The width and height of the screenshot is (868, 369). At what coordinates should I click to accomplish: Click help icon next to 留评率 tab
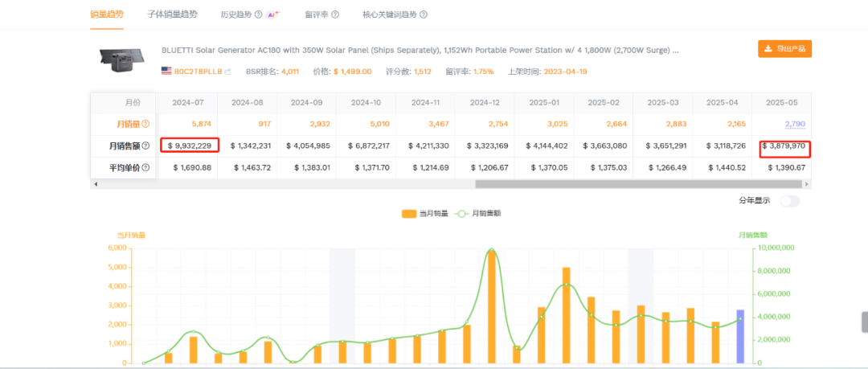click(335, 14)
